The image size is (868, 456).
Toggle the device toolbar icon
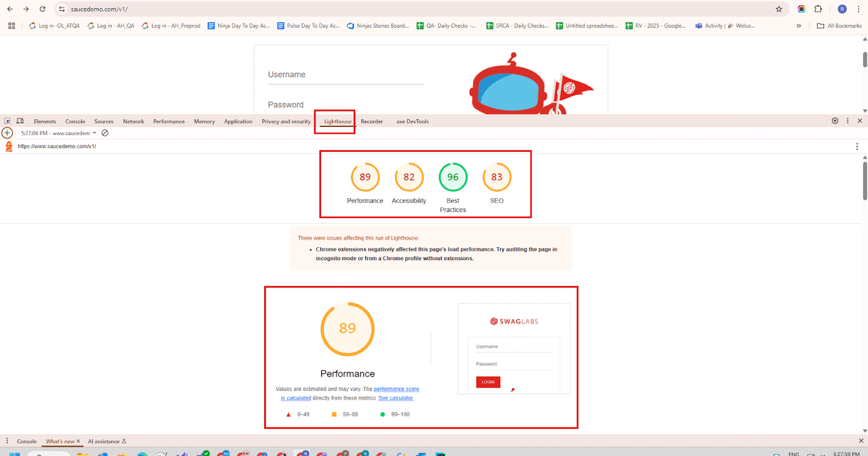click(20, 121)
